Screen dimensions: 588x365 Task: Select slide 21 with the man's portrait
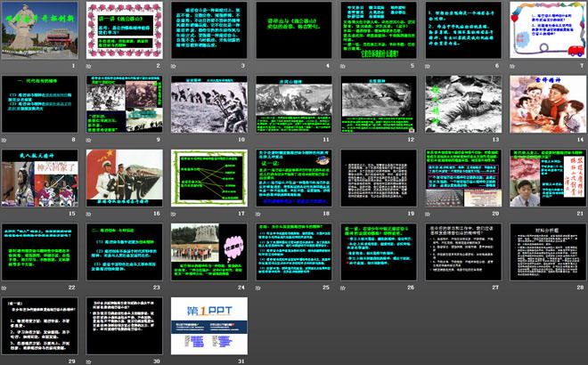tap(548, 178)
